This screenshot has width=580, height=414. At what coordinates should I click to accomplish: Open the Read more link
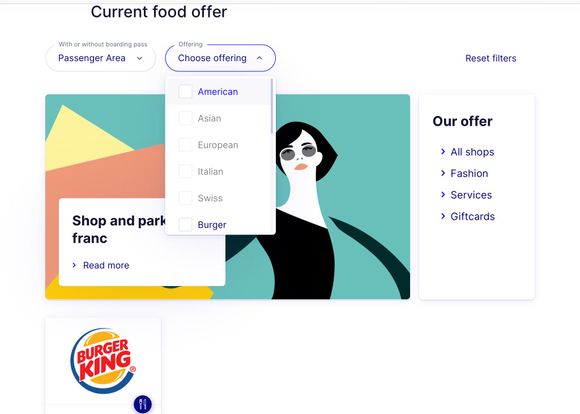[106, 265]
